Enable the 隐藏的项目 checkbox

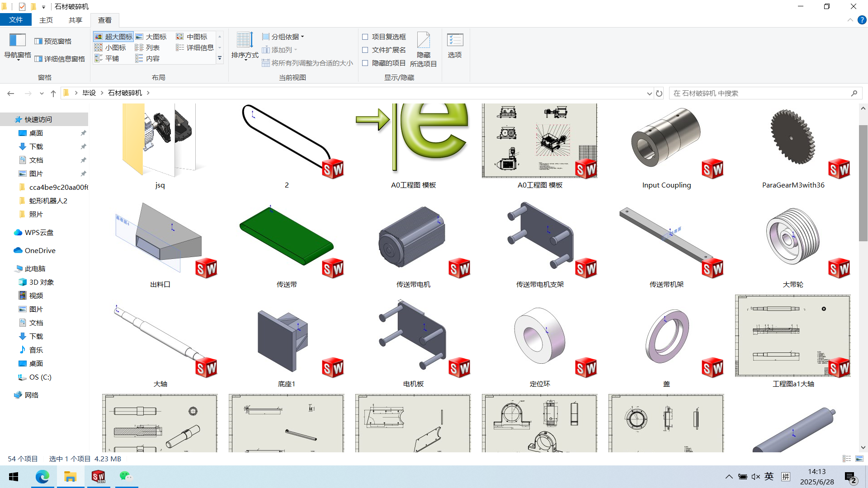tap(365, 63)
